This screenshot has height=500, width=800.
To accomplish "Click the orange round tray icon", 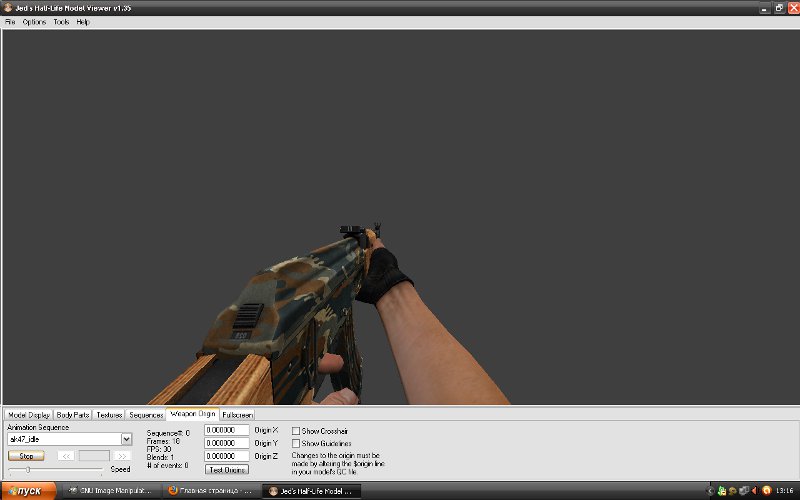I will (x=766, y=491).
